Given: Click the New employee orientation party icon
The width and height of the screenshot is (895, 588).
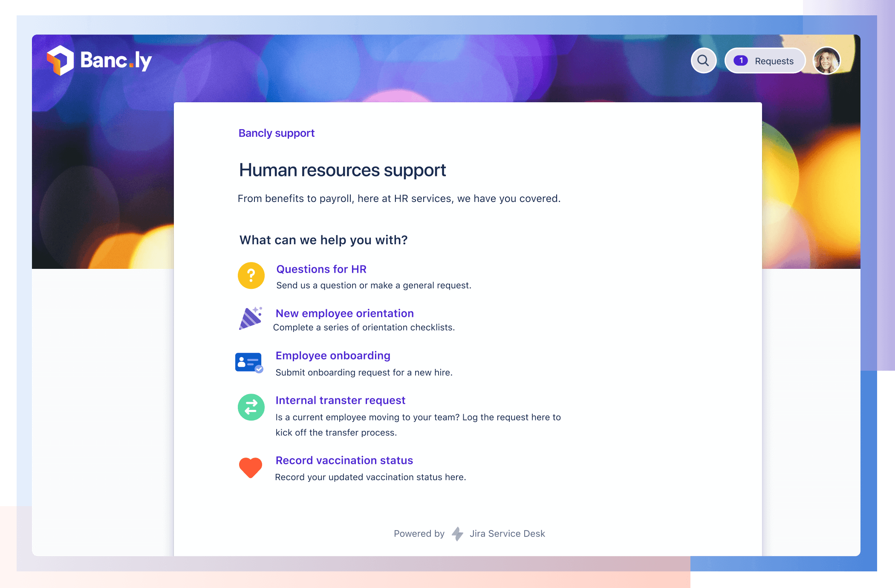Looking at the screenshot, I should [x=250, y=317].
